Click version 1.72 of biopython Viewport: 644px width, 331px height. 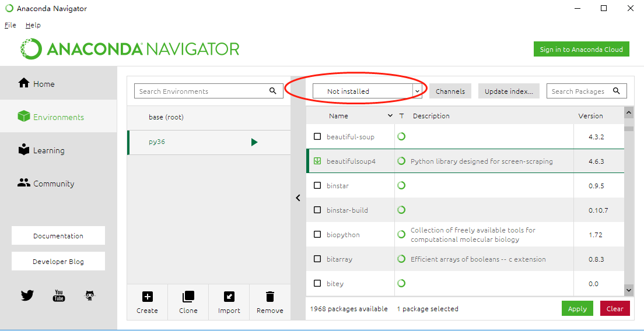[596, 235]
